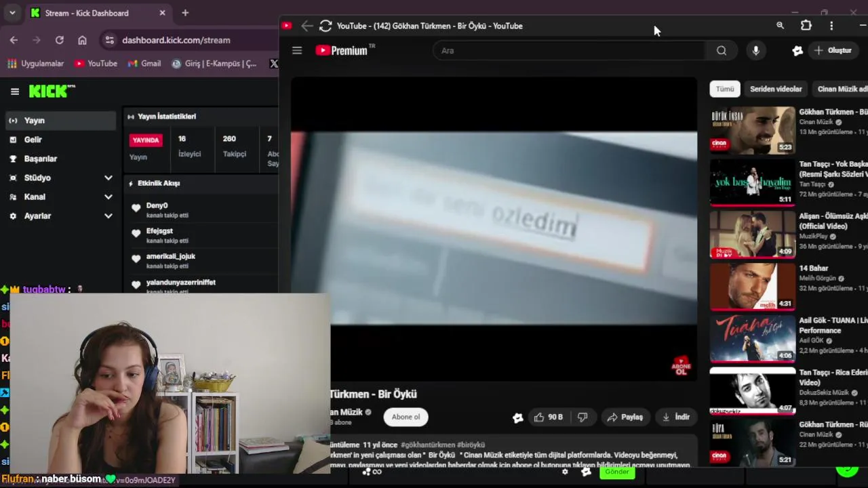The image size is (868, 488).
Task: Like the video with 90 B thumbs-up
Action: pyautogui.click(x=549, y=417)
